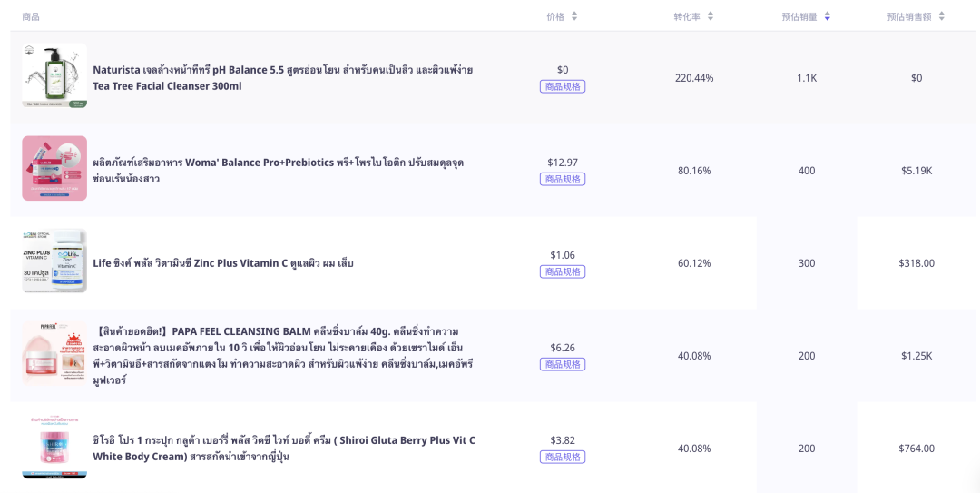Open Naturista Tea Tree Facial Cleanser title
980x493 pixels.
point(283,78)
